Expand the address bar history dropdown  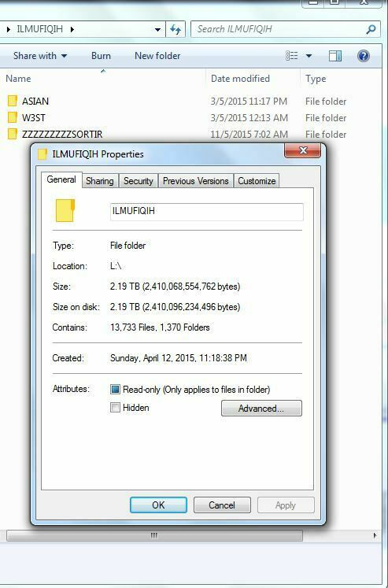158,30
